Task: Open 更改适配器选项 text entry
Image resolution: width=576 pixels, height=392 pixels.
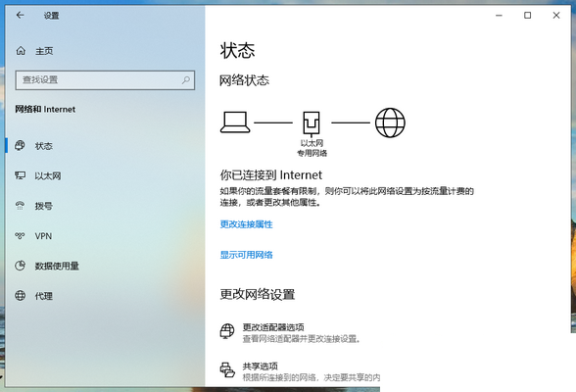Action: point(273,327)
